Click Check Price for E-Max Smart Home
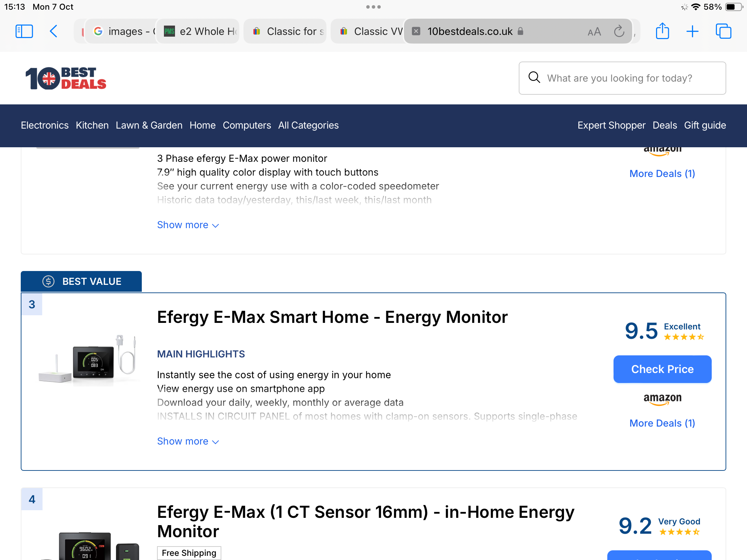Screen dimensions: 747x560 pos(662,369)
